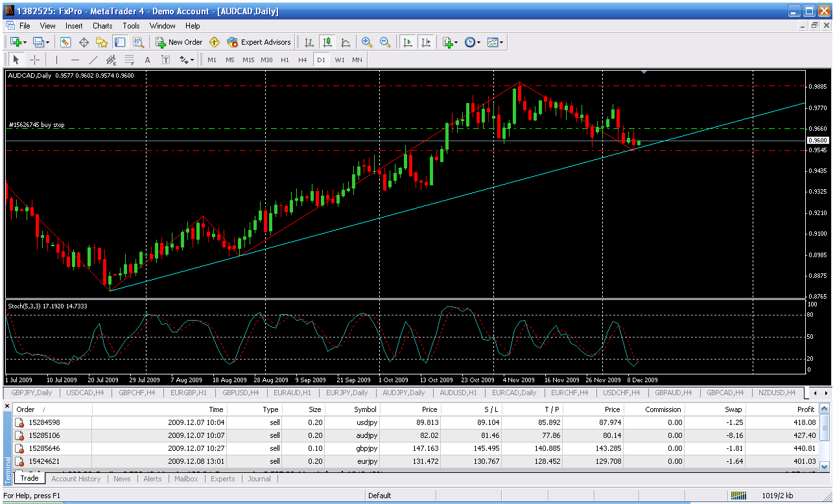The image size is (835, 504).
Task: Open the Market Watch window
Action: 65,42
